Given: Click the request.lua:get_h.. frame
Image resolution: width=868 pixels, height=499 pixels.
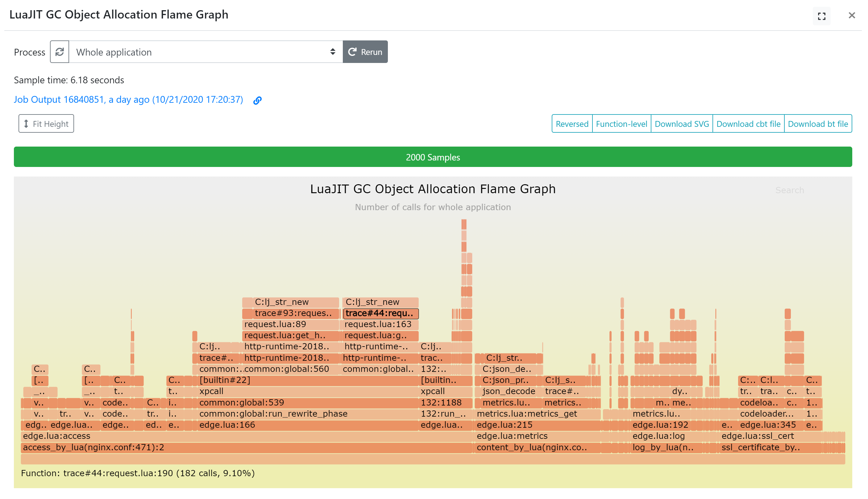Looking at the screenshot, I should (x=290, y=335).
